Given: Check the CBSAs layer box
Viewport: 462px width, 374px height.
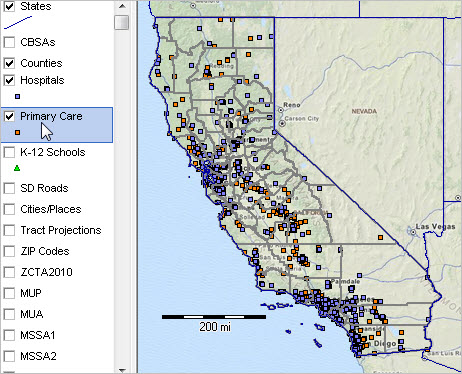Looking at the screenshot, I should [x=9, y=42].
